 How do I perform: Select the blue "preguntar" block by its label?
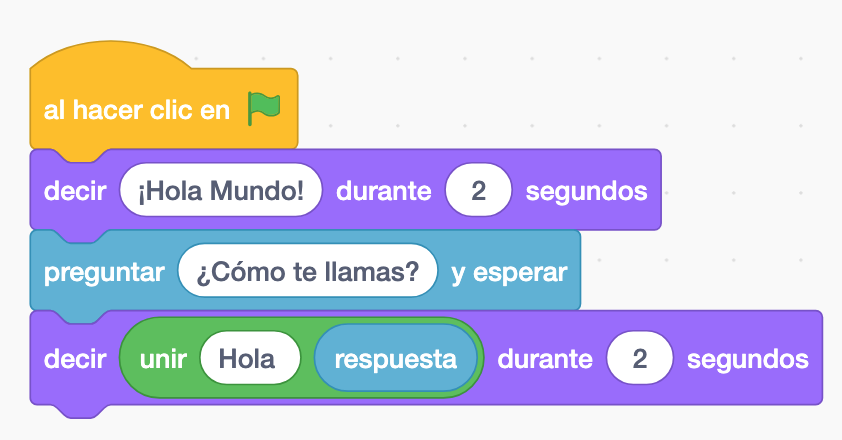[x=104, y=272]
